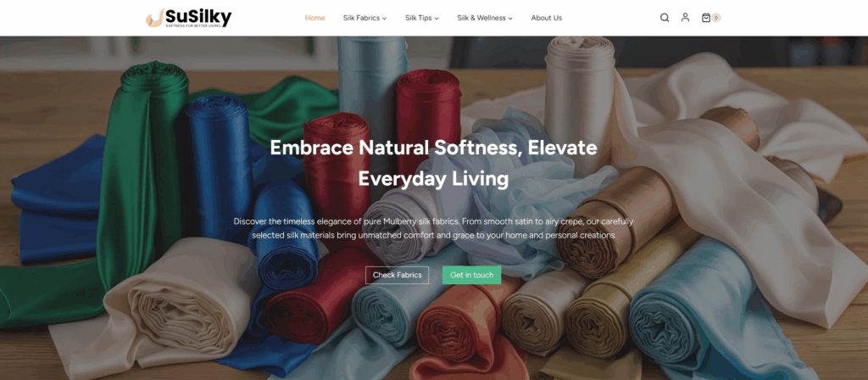Image resolution: width=868 pixels, height=380 pixels.
Task: Select the Silk Tips menu label
Action: tap(419, 18)
